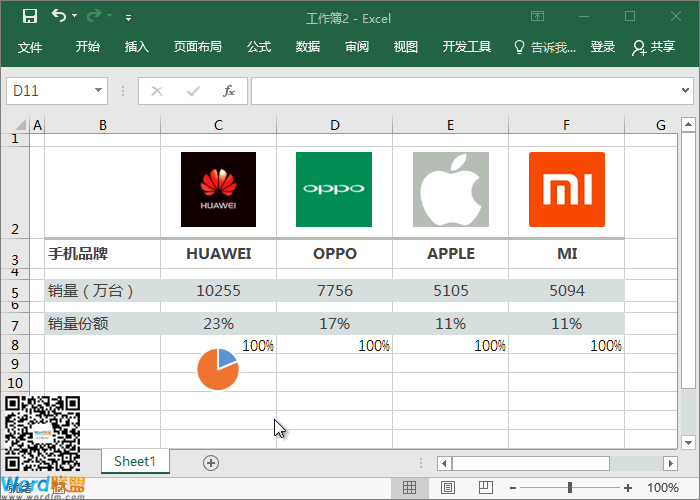Select column C header

click(x=218, y=125)
